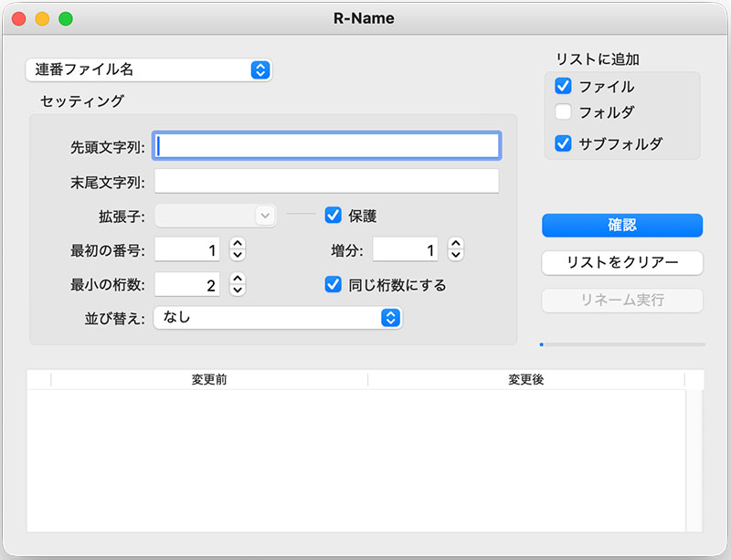Click the 増分 number field
Screen dimensions: 731x560
coord(406,249)
